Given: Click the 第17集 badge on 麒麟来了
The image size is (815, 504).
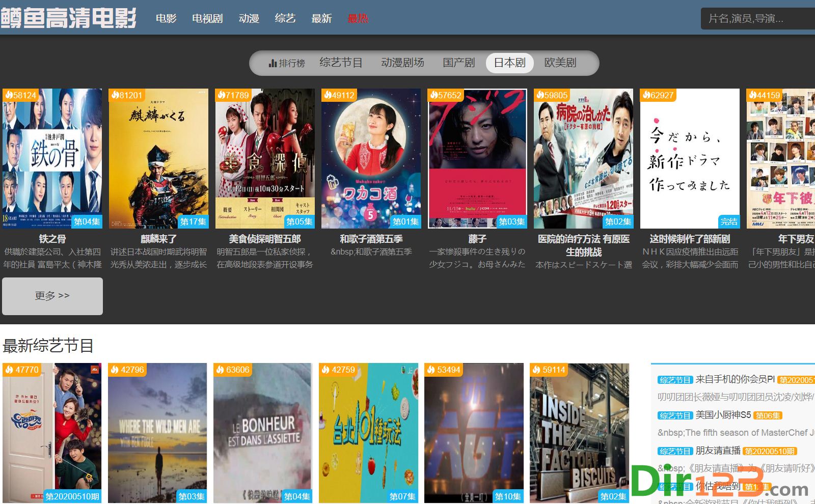Looking at the screenshot, I should pyautogui.click(x=193, y=221).
